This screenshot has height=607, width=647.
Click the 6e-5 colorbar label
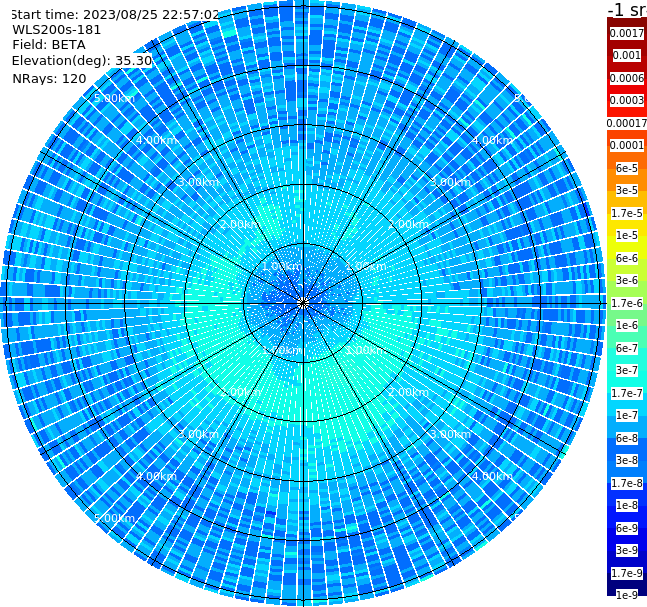click(x=627, y=168)
